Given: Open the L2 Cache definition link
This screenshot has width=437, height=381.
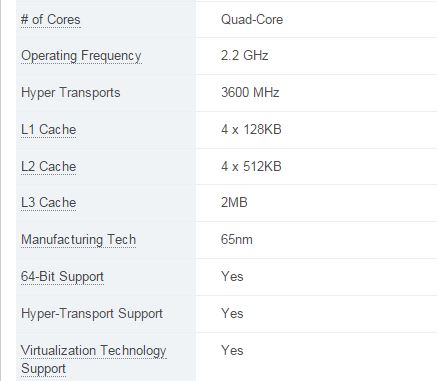Looking at the screenshot, I should [49, 166].
